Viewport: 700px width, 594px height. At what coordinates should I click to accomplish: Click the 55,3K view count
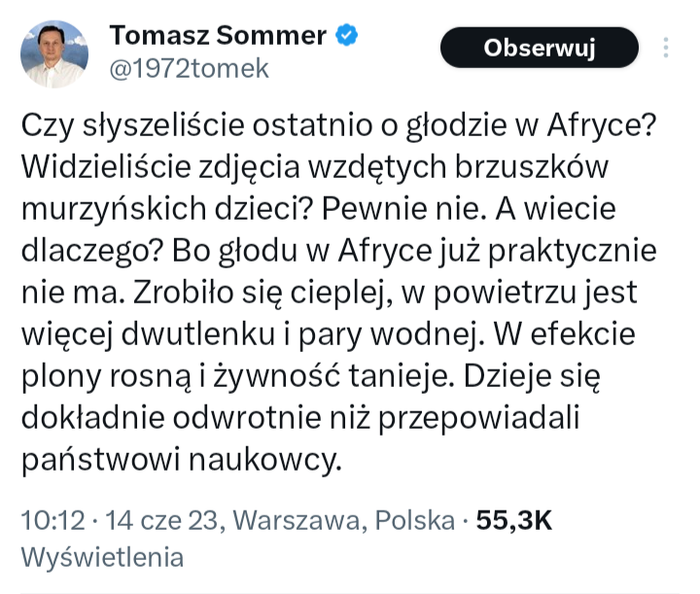(x=514, y=520)
